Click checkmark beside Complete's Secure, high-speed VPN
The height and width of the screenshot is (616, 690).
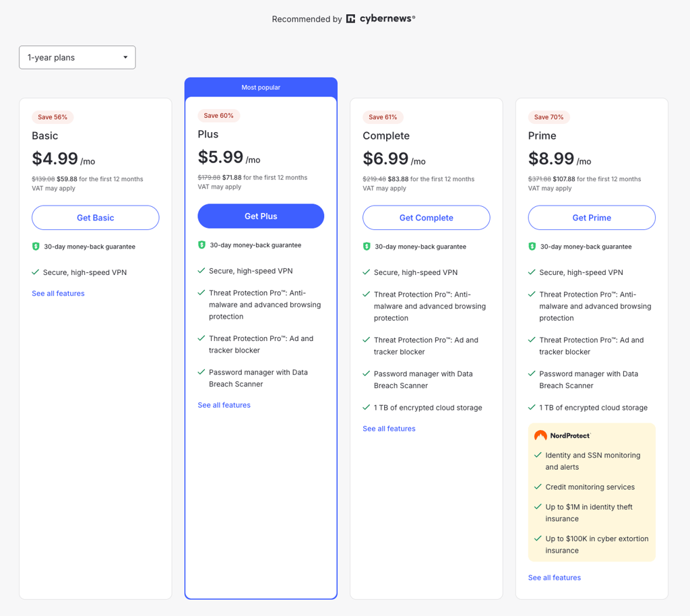[366, 272]
